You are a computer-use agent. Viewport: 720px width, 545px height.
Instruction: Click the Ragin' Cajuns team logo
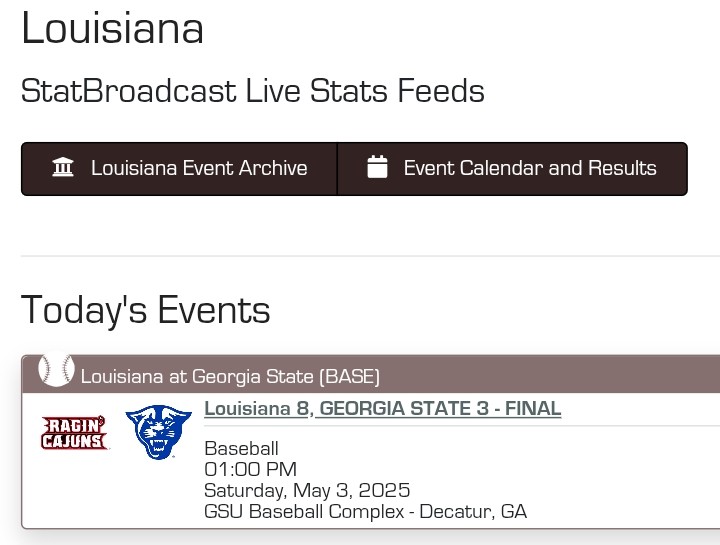coord(74,433)
